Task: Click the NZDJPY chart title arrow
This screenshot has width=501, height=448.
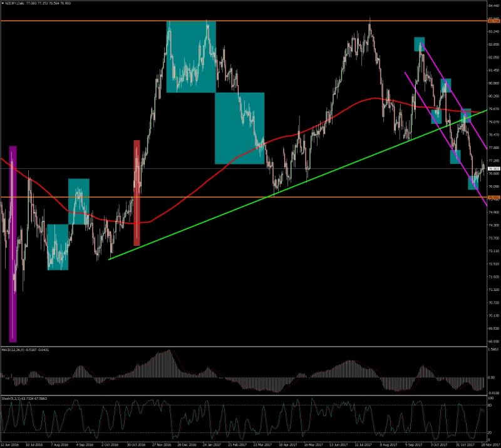Action: click(x=3, y=3)
